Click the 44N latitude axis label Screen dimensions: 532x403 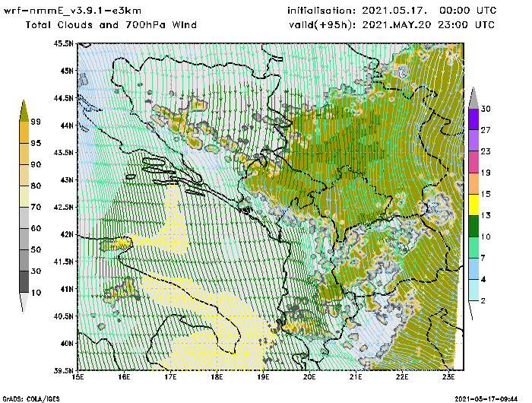click(x=67, y=125)
